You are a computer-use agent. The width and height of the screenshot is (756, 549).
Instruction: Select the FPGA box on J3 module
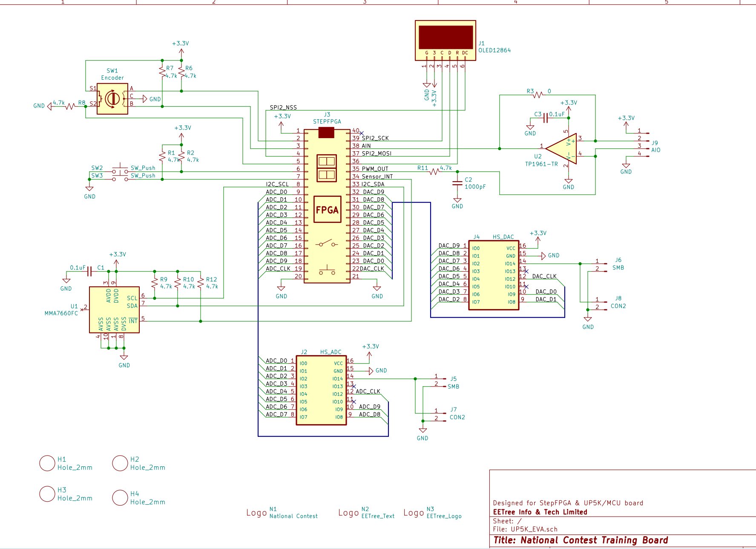(327, 209)
